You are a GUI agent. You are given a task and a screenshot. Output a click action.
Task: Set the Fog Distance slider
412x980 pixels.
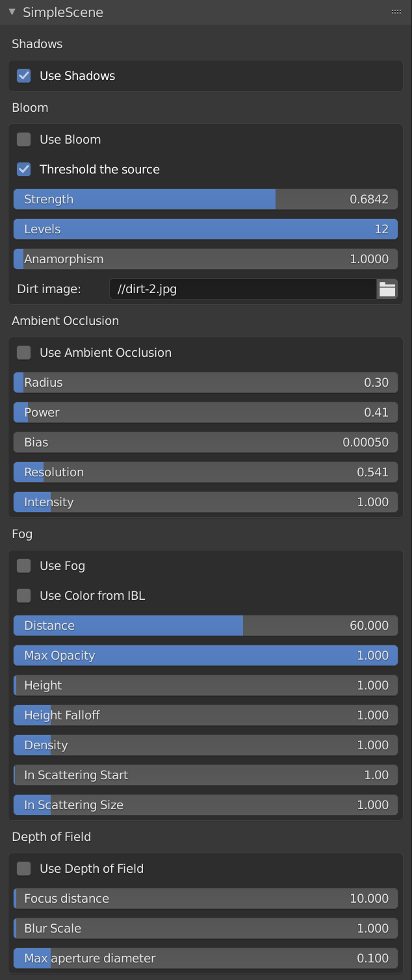coord(205,625)
